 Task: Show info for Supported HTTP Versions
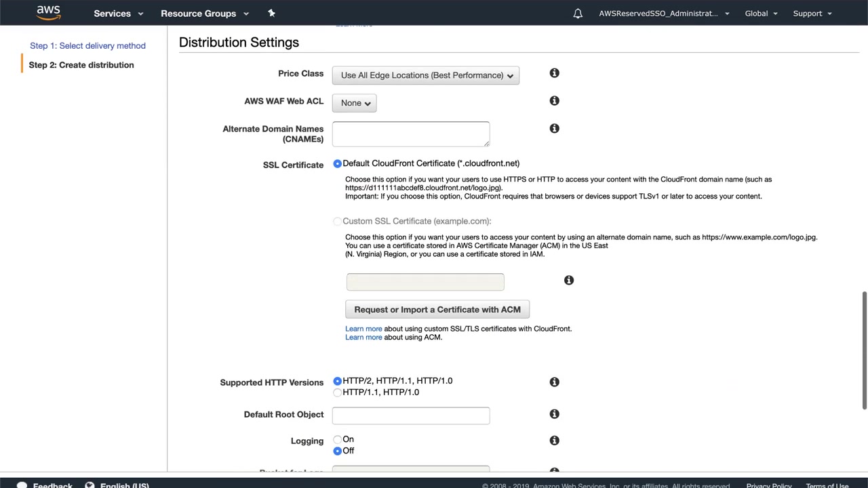coord(554,382)
